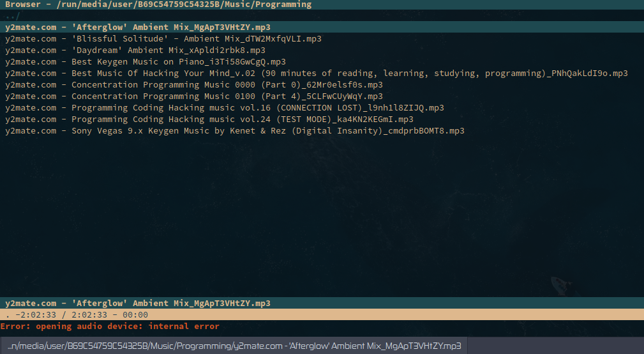This screenshot has height=354, width=644.
Task: Select Programming Coding Hacking vol.16 CONNECTION LOST
Action: [x=224, y=108]
